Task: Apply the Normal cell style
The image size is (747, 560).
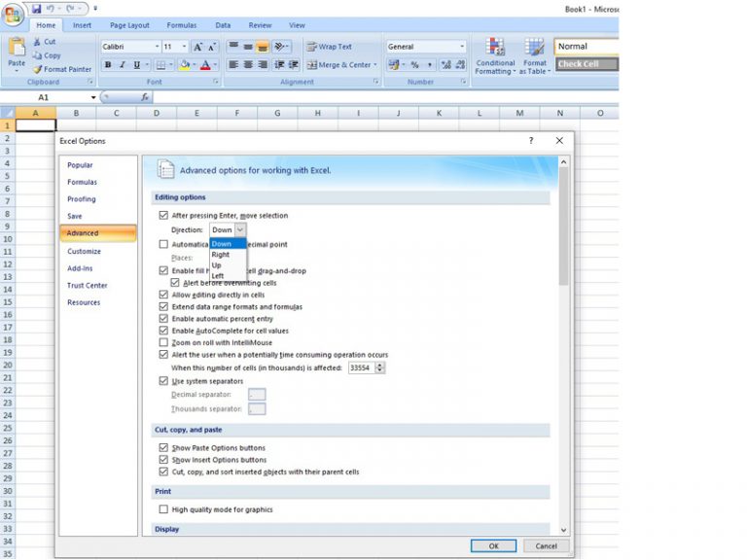Action: (x=586, y=47)
